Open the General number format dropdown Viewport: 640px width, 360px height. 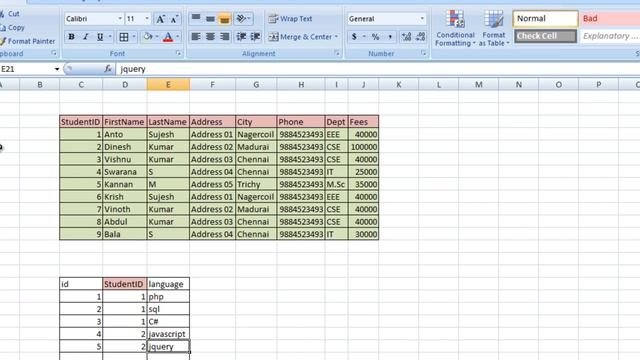pos(422,19)
